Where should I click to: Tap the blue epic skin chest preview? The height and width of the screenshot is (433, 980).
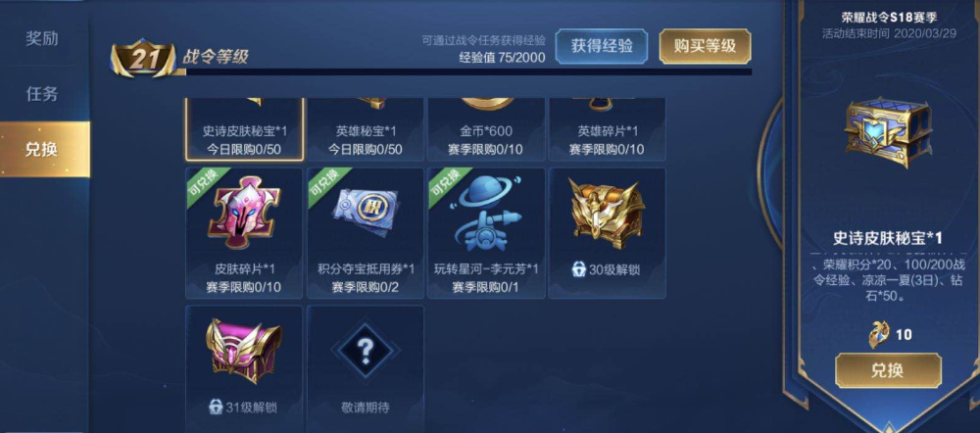(x=888, y=132)
